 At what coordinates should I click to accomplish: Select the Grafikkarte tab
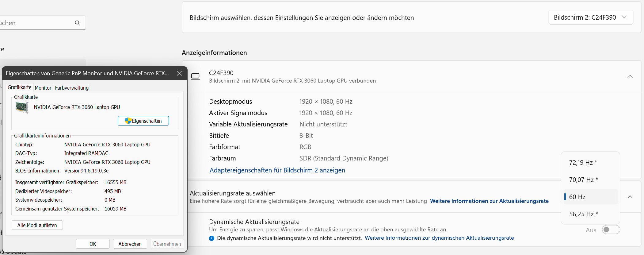coord(19,87)
